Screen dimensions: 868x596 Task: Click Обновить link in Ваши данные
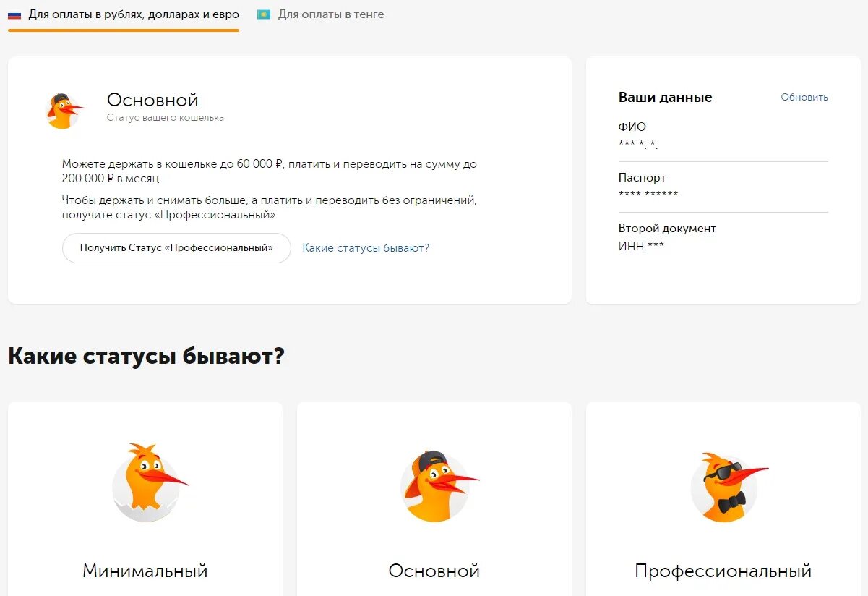(804, 97)
